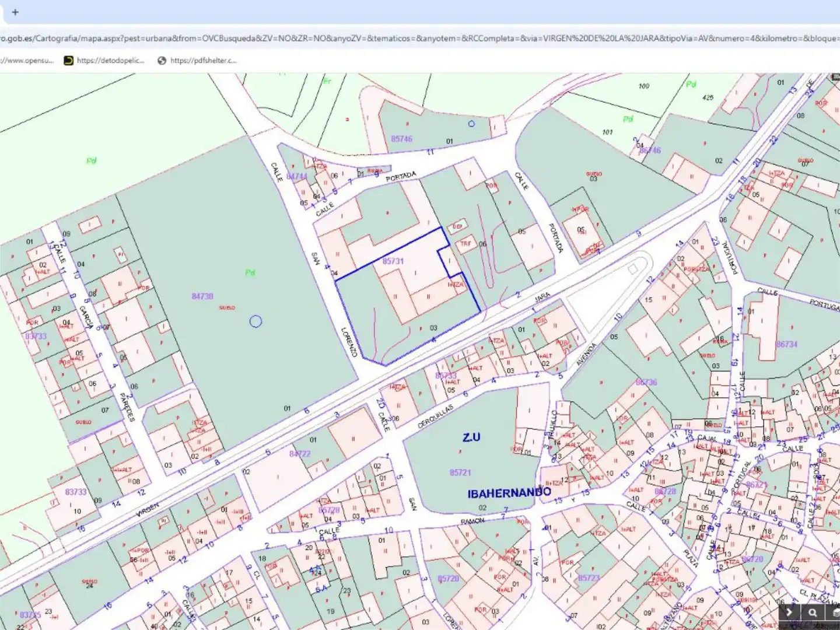Open the map layers tool
Screen dimensions: 840x630
point(835,612)
